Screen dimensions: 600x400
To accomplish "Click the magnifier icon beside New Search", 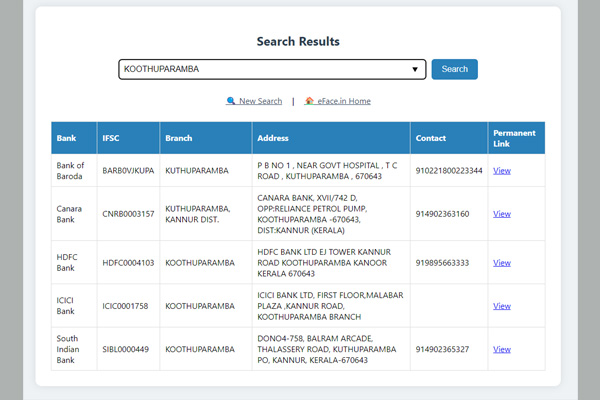I will click(231, 101).
